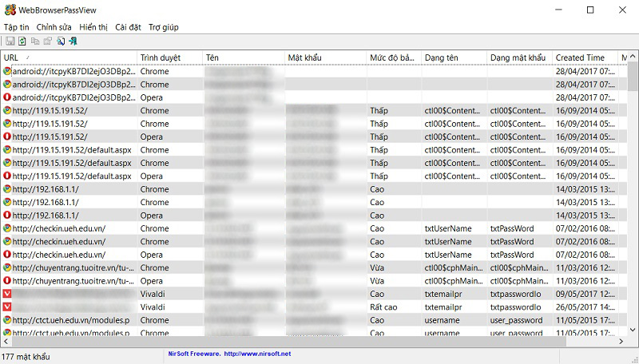Viewport: 639px width, 364px height.
Task: Select chuyentrang.tuoitre.vn URL in Opera row
Action: coord(73,280)
